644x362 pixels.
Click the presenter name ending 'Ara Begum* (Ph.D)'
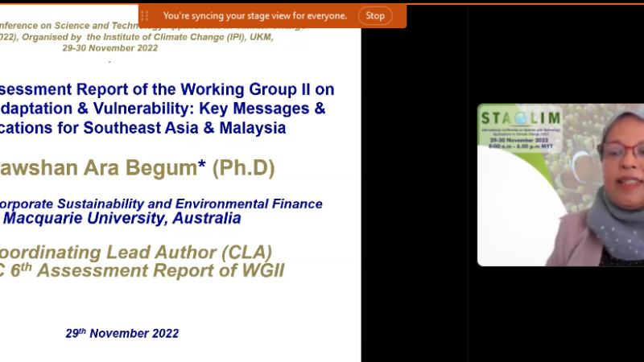click(x=137, y=169)
